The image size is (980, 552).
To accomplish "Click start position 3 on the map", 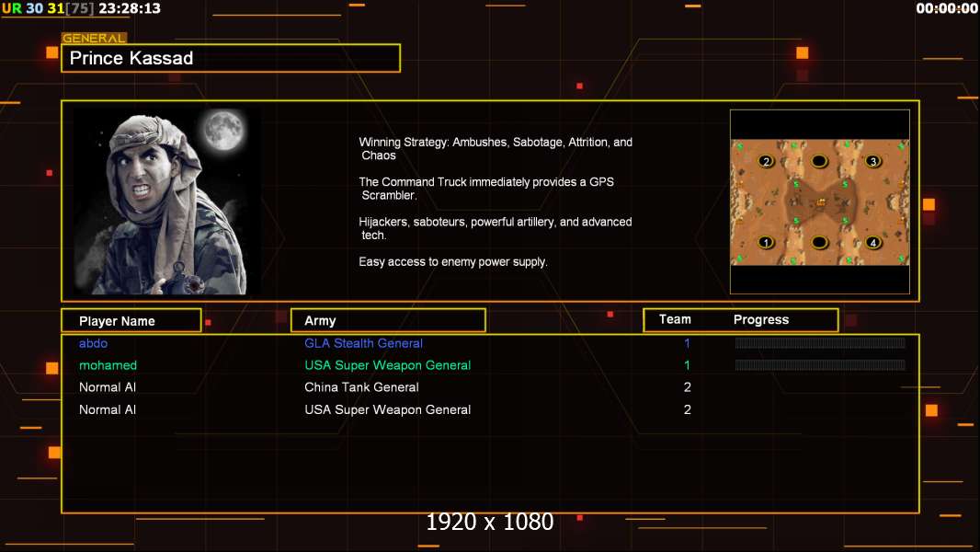I will click(x=873, y=161).
